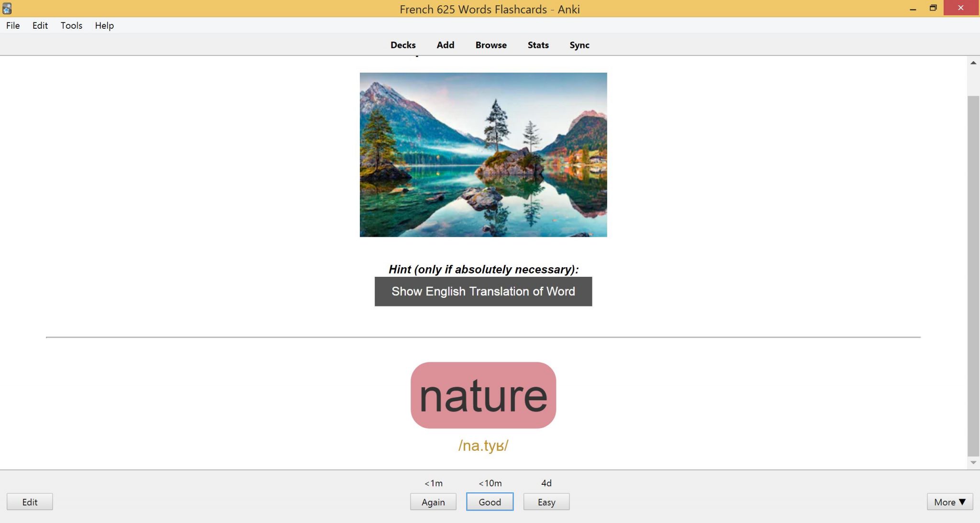Rate the card as Good
The image size is (980, 523).
coord(490,502)
